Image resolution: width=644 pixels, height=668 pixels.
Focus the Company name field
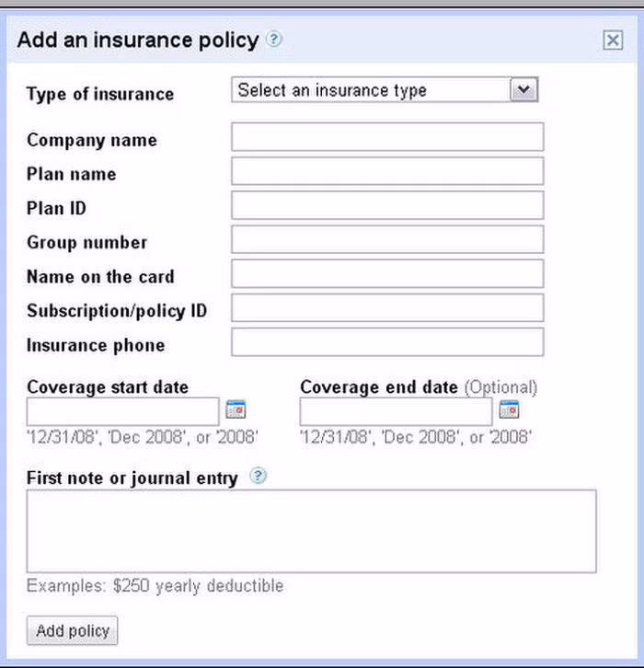coord(387,137)
